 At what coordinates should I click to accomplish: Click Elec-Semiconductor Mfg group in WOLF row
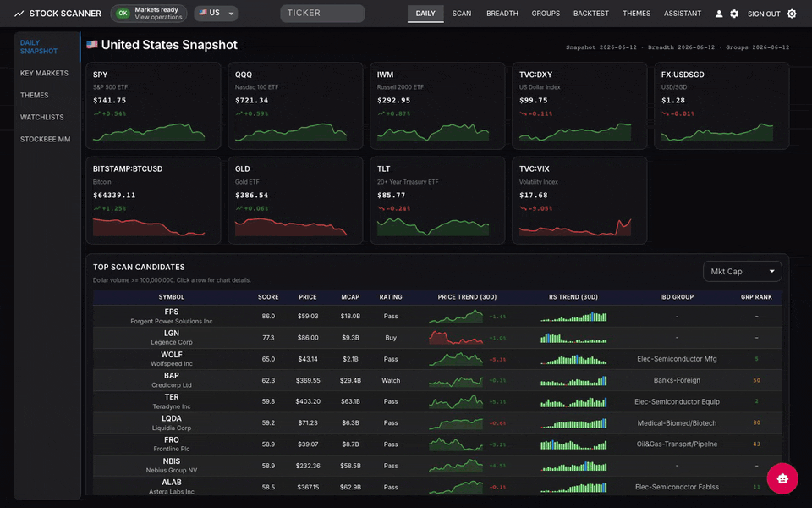677,359
